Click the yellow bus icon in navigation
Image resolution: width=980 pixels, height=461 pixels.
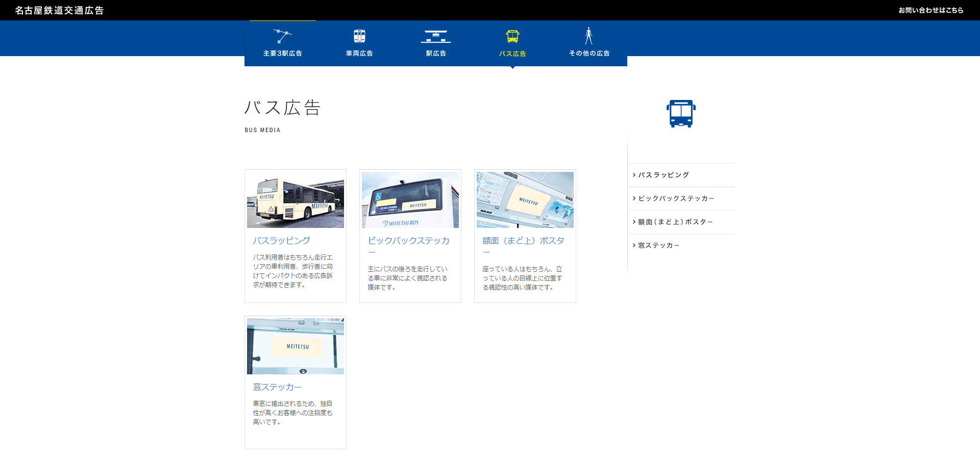(x=512, y=36)
